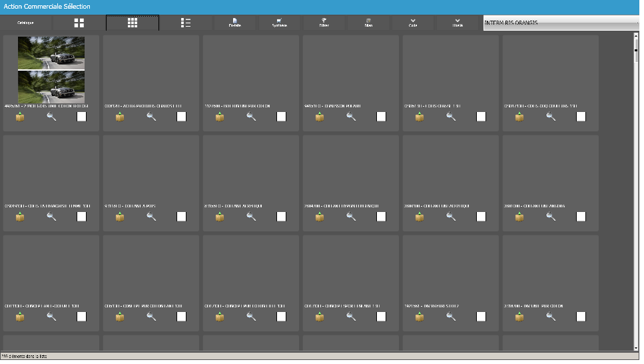The width and height of the screenshot is (644, 364).
Task: Open magnifier for CHAUSSON POLAIRE
Action: [x=351, y=117]
